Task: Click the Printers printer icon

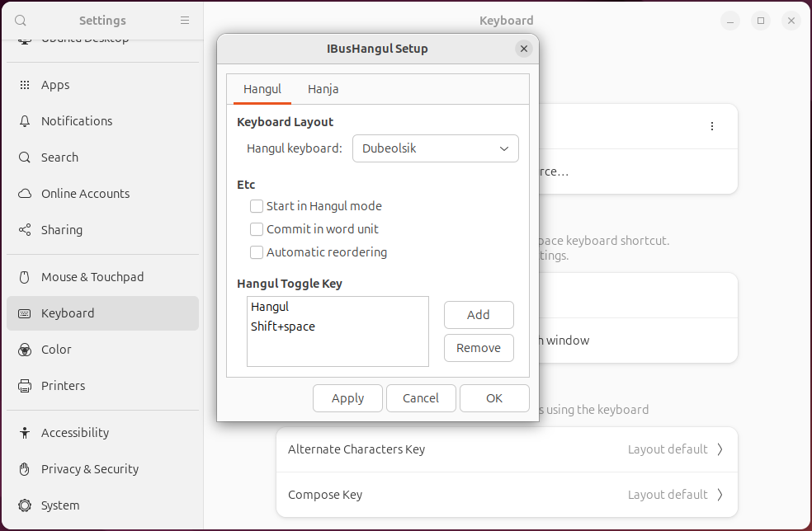Action: tap(24, 386)
